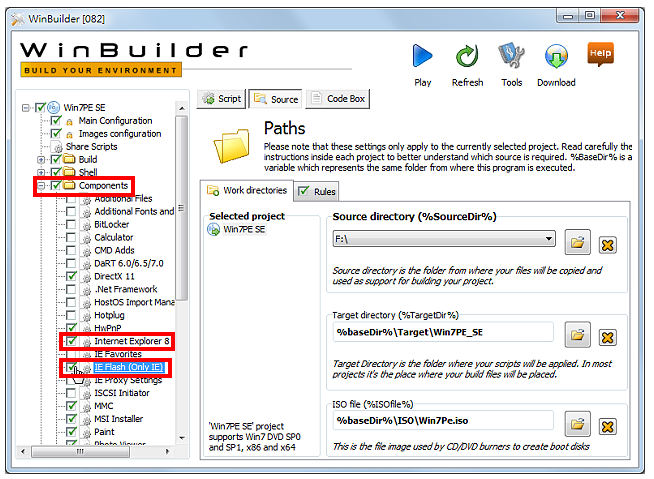Select the CMD Adds tree item
Screen dimensions: 654x479
[x=114, y=250]
